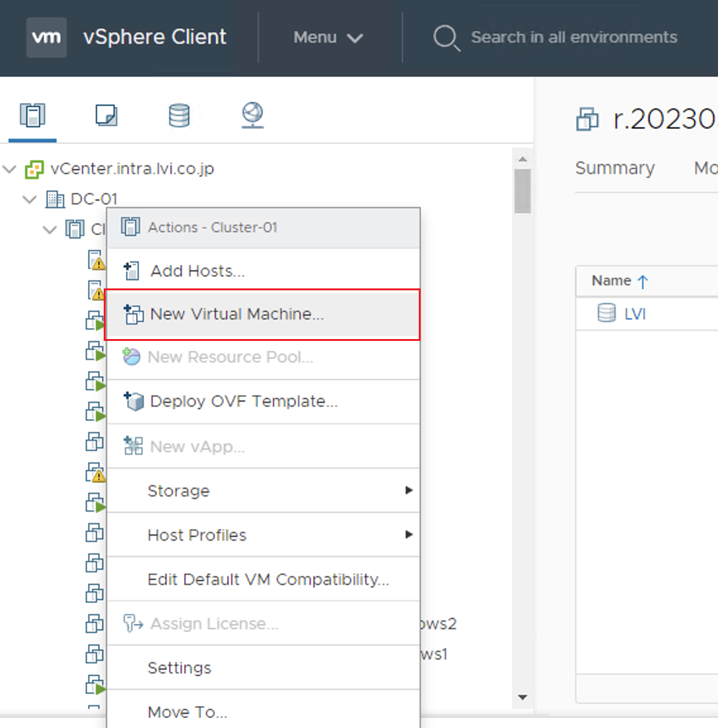Switch to VMs and Templates view icon
The height and width of the screenshot is (728, 718).
[106, 114]
